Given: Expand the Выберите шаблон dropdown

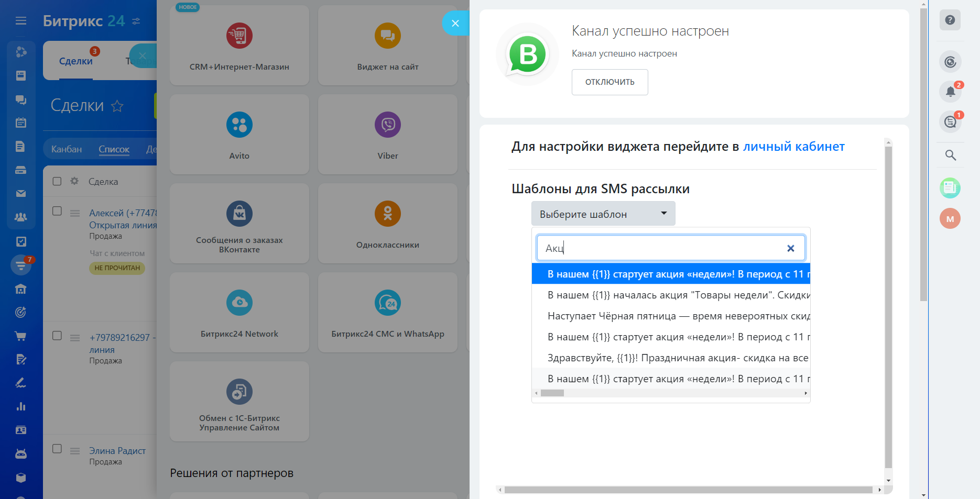Looking at the screenshot, I should tap(603, 214).
